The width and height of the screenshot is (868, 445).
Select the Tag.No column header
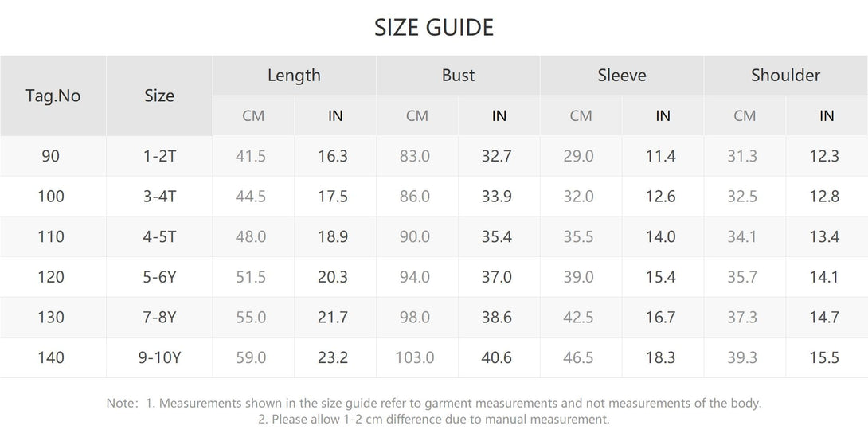(53, 96)
